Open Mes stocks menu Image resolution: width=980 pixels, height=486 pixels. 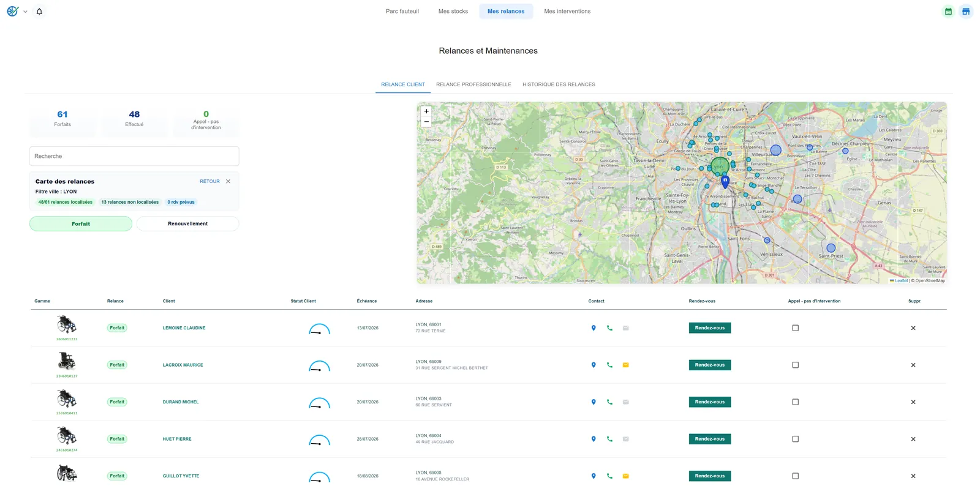tap(453, 12)
